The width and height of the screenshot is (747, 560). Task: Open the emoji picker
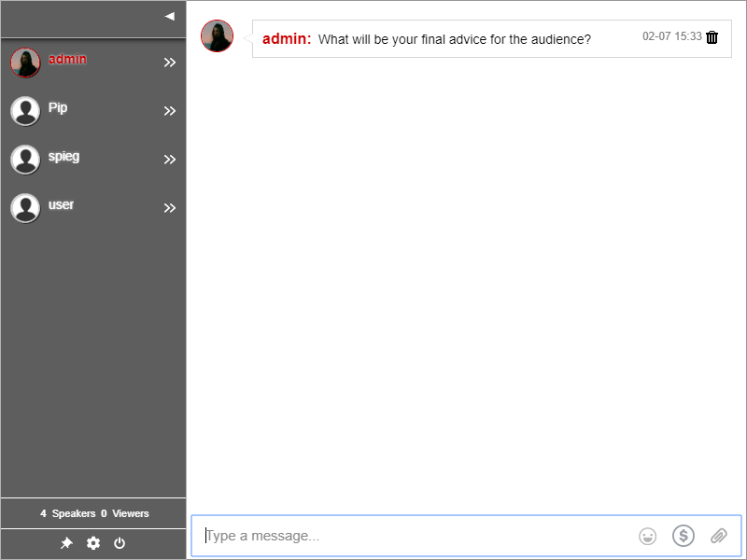[647, 536]
